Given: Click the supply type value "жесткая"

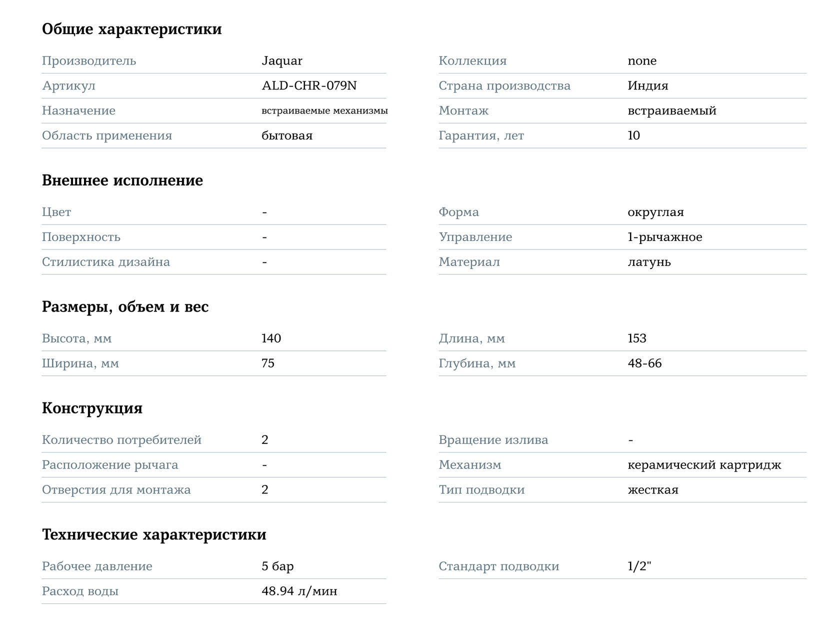Looking at the screenshot, I should [x=653, y=490].
